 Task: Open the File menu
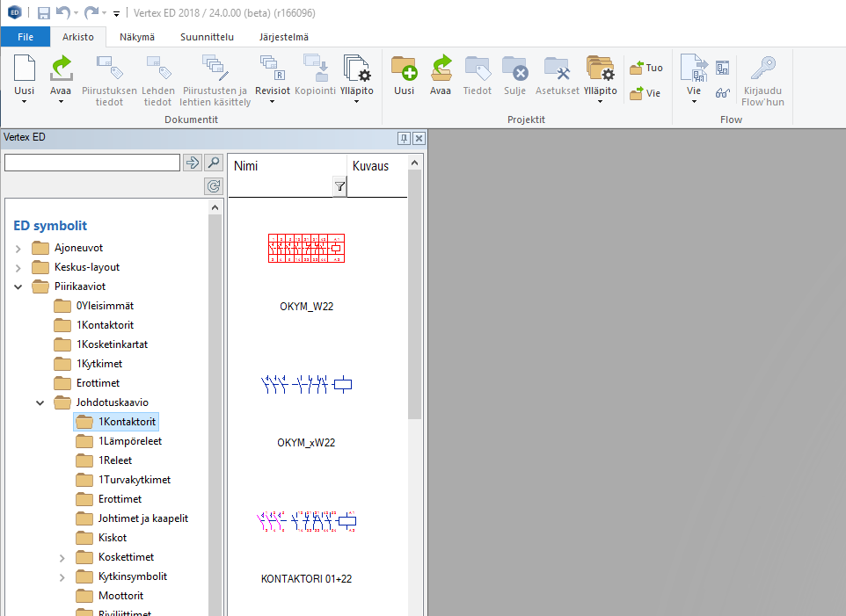tap(26, 37)
